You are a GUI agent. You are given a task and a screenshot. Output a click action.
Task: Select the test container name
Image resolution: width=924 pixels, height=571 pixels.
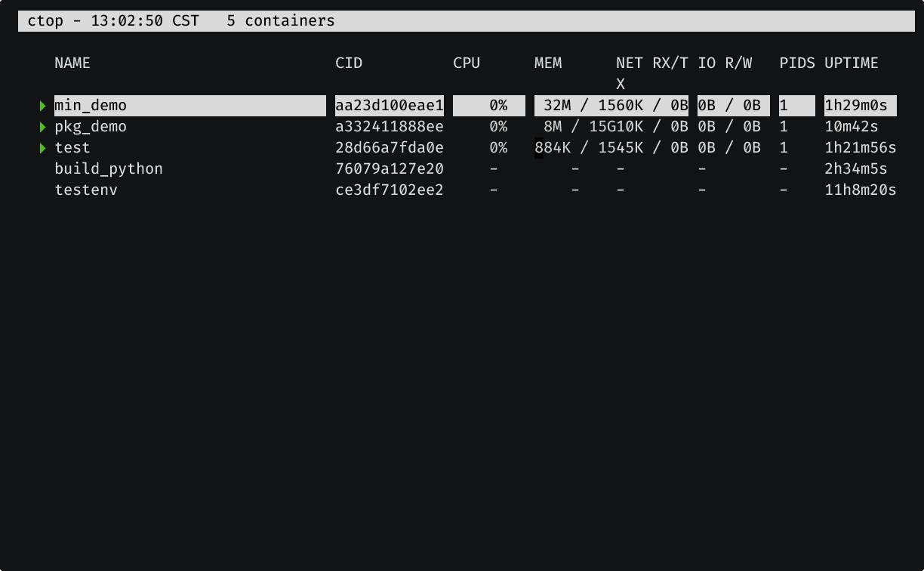click(72, 148)
